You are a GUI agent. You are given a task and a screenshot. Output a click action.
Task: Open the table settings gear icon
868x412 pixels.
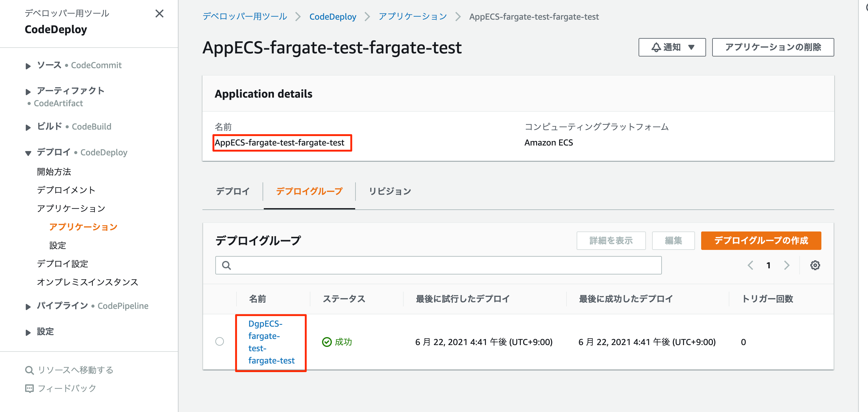tap(816, 265)
